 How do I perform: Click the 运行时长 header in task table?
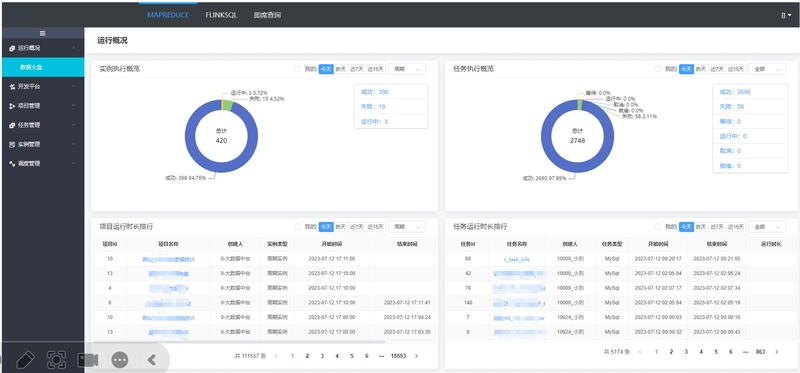click(x=770, y=244)
